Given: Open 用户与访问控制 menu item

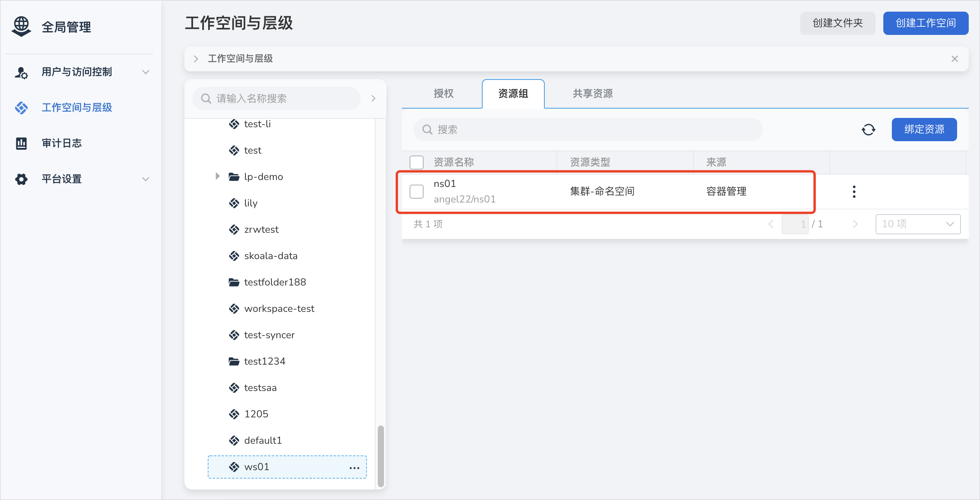Looking at the screenshot, I should (x=80, y=72).
